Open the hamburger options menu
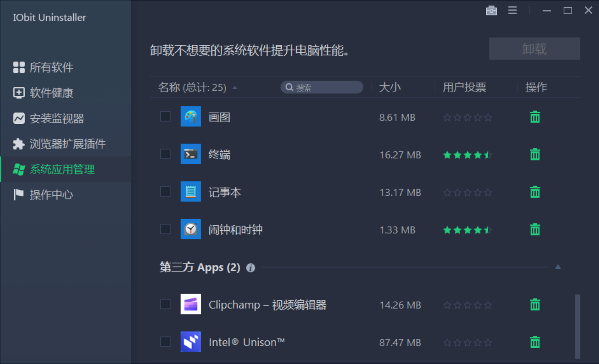Image resolution: width=599 pixels, height=364 pixels. [x=512, y=11]
